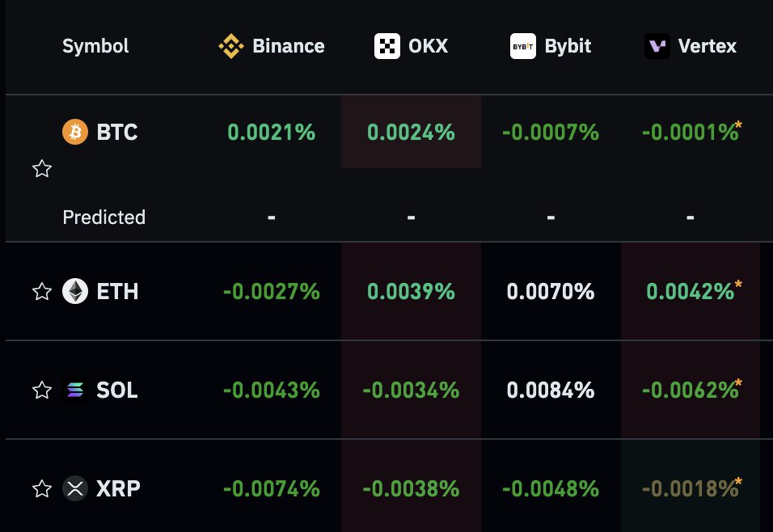This screenshot has width=773, height=532.
Task: Click the Bybit logo icon
Action: pos(523,46)
